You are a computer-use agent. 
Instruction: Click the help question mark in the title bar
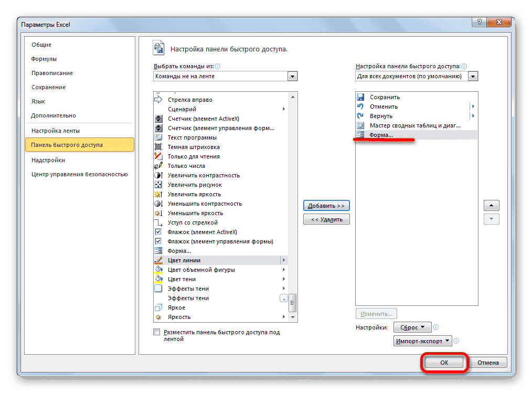point(479,22)
